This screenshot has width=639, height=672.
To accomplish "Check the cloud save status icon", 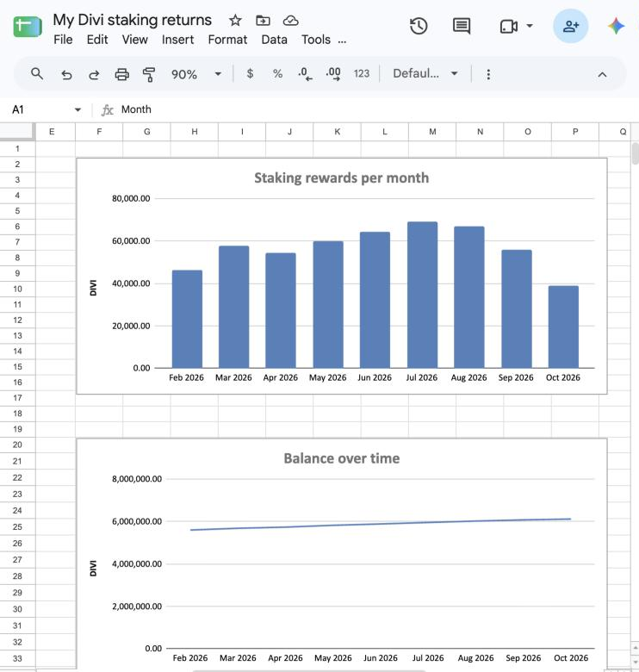I will point(291,20).
